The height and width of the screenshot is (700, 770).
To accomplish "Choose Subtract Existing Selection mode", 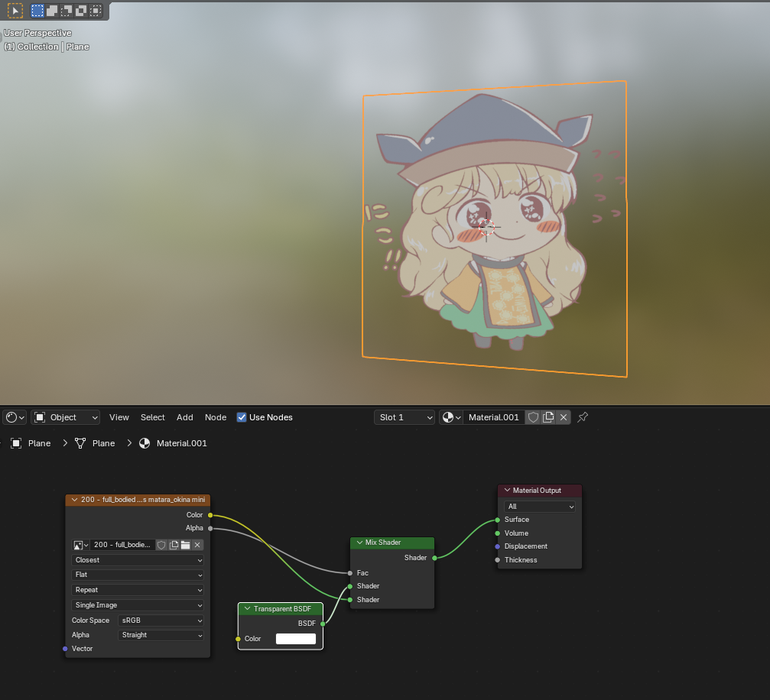I will coord(67,10).
